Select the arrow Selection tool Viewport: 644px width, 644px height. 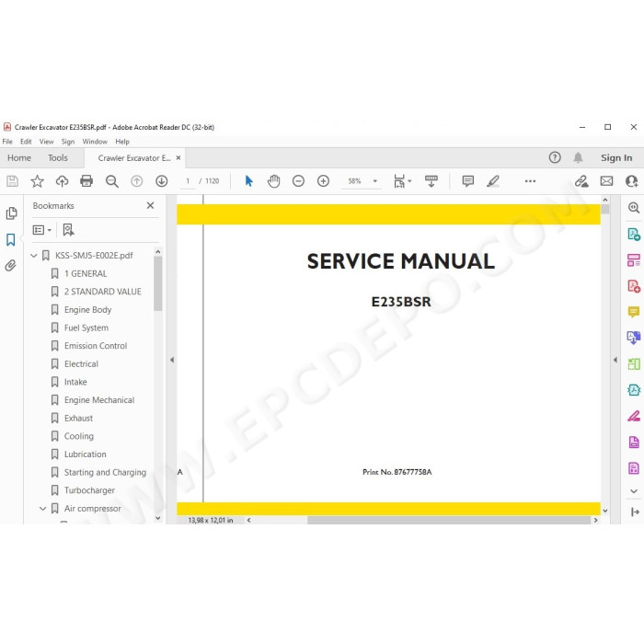248,181
